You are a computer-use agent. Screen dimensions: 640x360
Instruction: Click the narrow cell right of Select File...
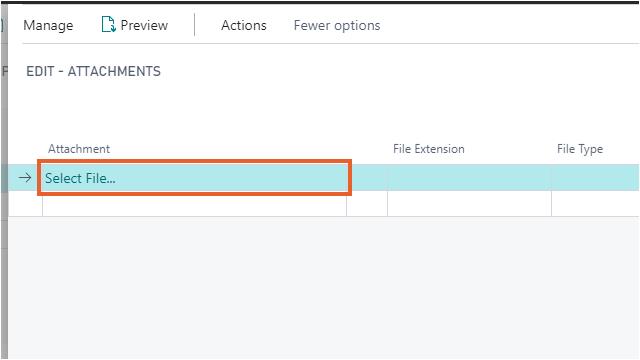(x=369, y=178)
